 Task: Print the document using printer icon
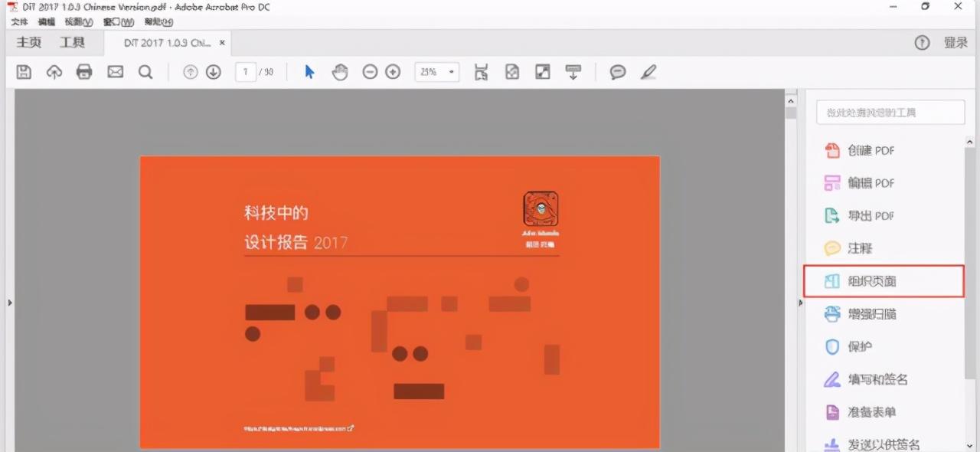point(84,72)
